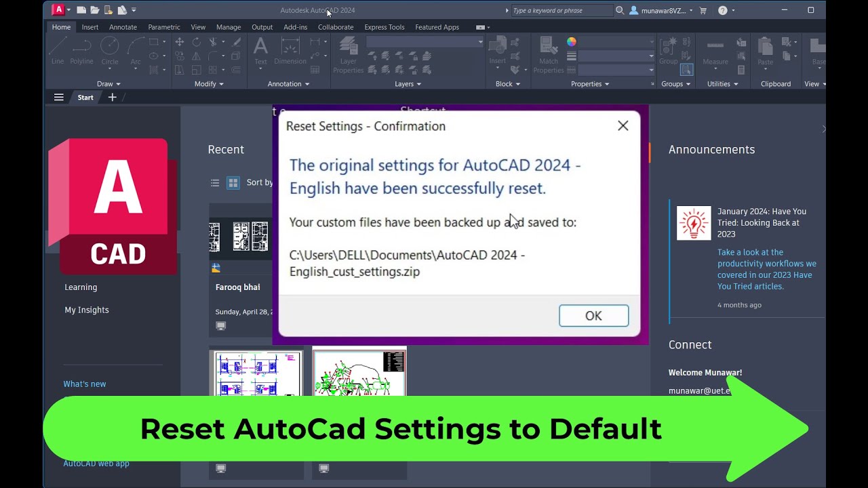Open Layer Properties manager
The height and width of the screenshot is (488, 868).
349,54
